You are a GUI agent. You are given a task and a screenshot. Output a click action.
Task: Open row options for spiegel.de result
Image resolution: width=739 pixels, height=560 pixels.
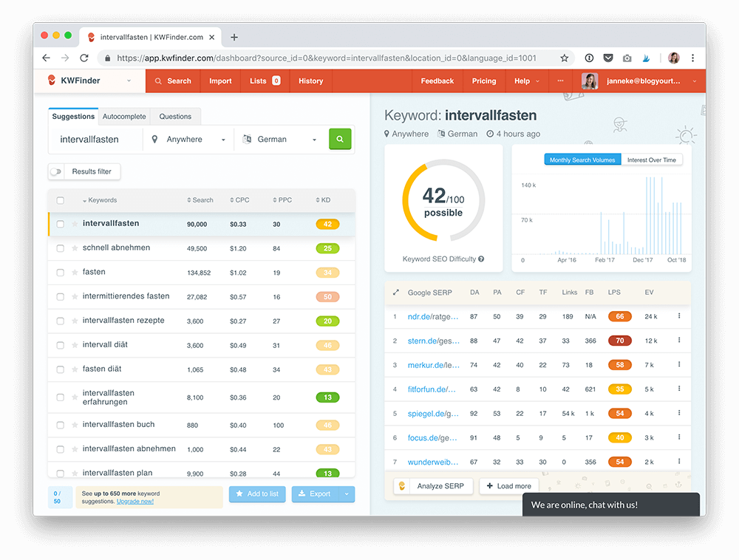(x=679, y=413)
